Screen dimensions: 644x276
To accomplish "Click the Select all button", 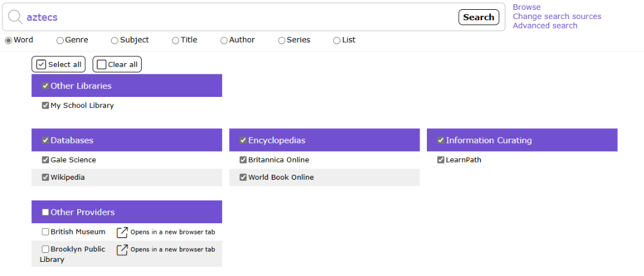I will 58,64.
